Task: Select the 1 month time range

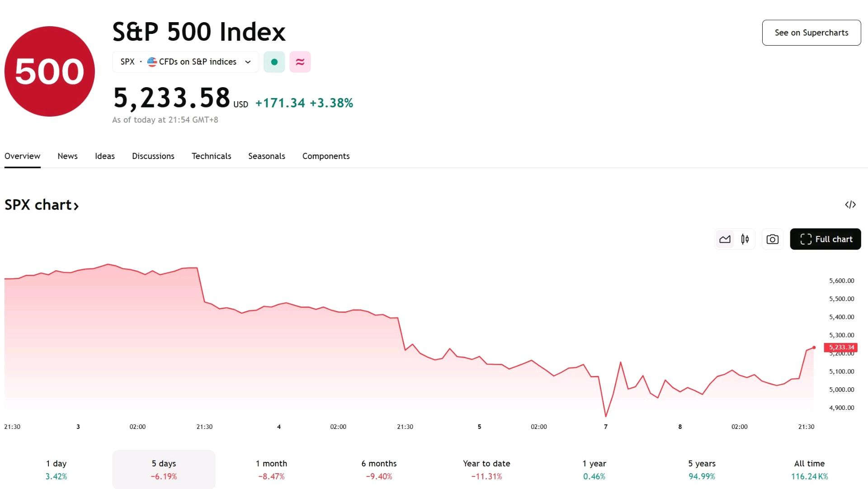Action: 271,470
